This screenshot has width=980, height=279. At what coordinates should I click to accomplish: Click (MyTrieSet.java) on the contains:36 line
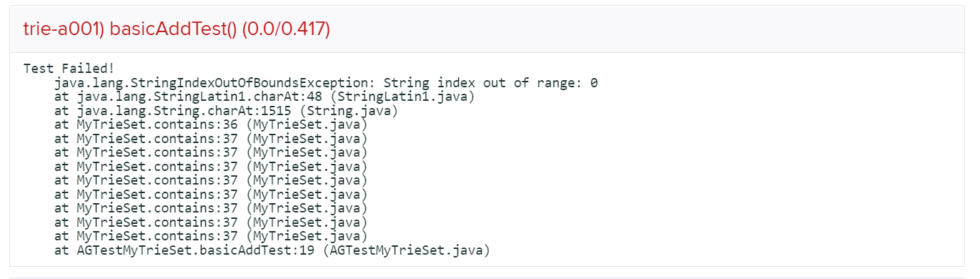tap(306, 124)
